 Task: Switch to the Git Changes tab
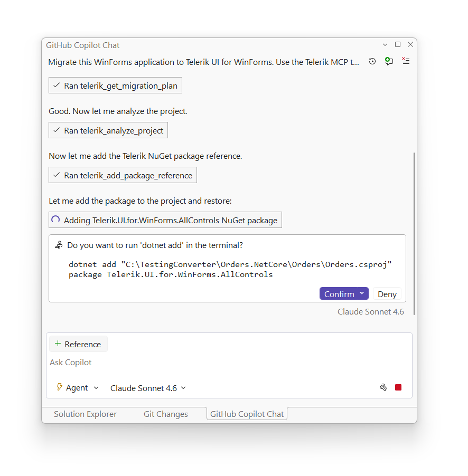coord(166,414)
